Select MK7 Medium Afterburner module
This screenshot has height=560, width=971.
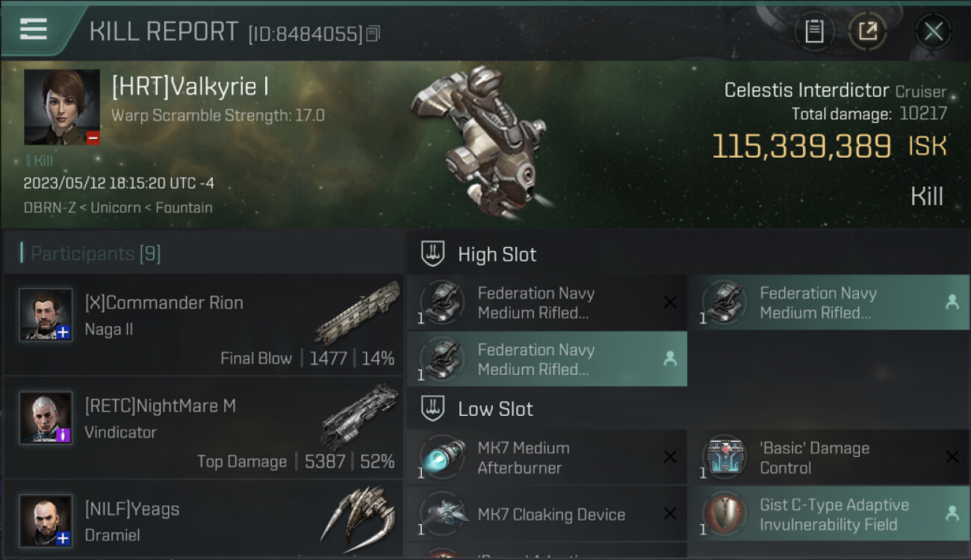click(x=547, y=458)
